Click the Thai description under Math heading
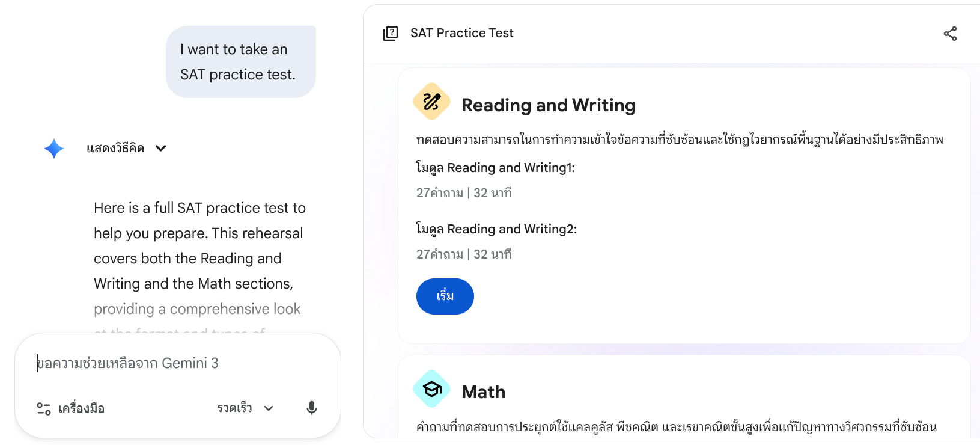The width and height of the screenshot is (980, 445). pos(676,427)
